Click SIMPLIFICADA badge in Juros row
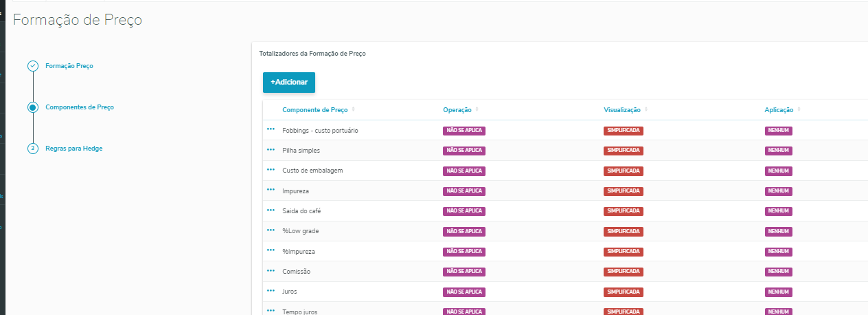Screen dimensions: 868x315 [624, 292]
